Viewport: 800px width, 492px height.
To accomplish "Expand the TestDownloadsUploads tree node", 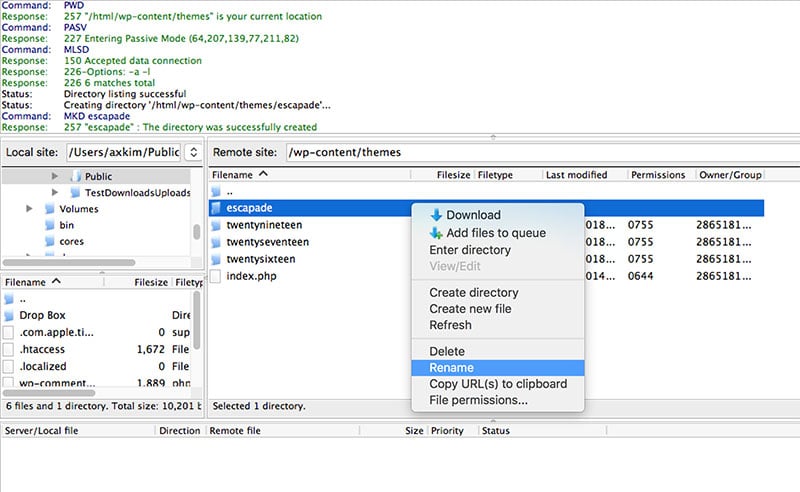I will [56, 192].
